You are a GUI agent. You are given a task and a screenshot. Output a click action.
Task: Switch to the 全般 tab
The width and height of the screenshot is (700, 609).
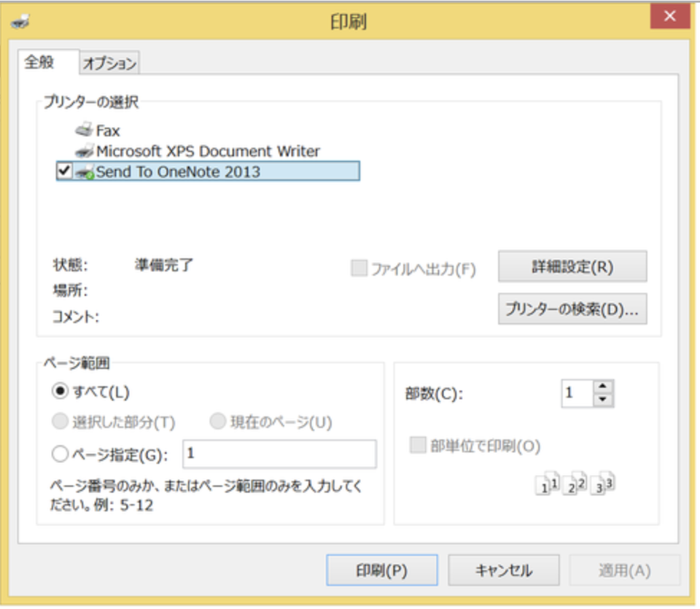pos(48,61)
